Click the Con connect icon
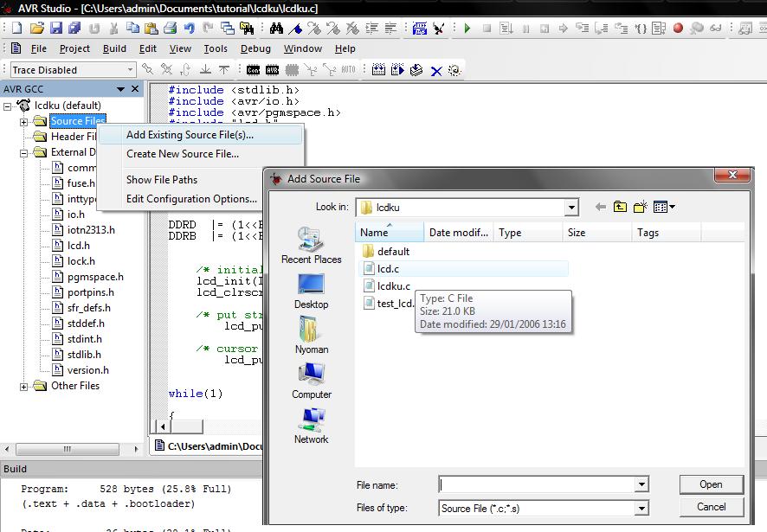Screen dimensions: 767x532 point(253,70)
